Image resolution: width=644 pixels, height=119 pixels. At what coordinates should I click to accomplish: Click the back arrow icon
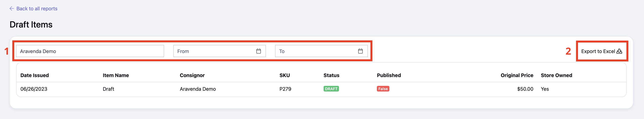click(12, 9)
